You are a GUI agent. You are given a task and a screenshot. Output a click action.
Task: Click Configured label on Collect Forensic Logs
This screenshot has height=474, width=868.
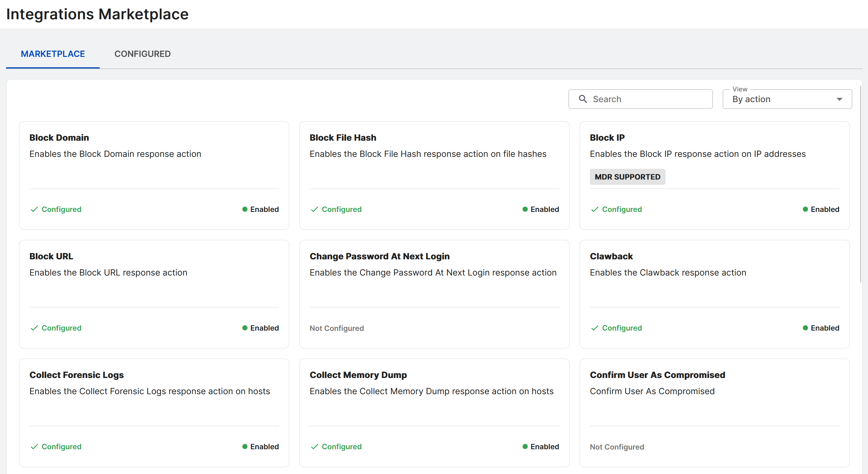[x=61, y=446]
